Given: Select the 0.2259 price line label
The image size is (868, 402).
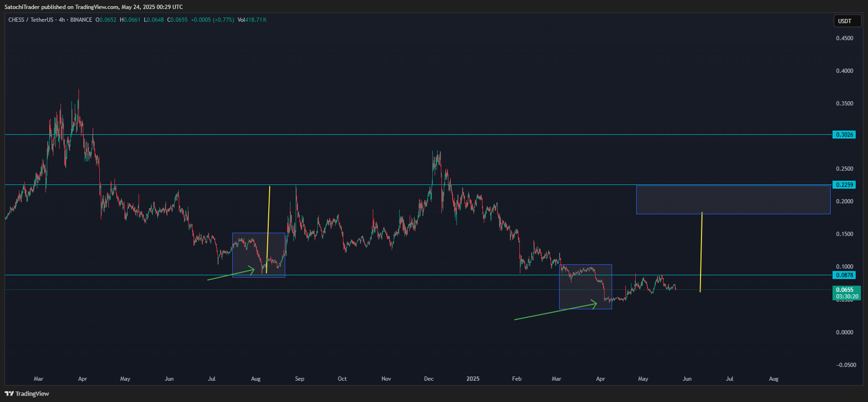Looking at the screenshot, I should pyautogui.click(x=844, y=185).
